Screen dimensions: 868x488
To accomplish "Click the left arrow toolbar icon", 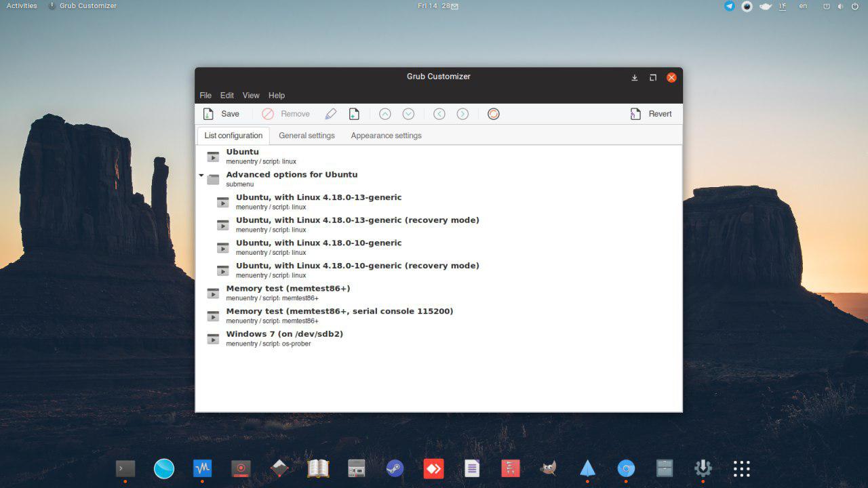I will (x=439, y=114).
